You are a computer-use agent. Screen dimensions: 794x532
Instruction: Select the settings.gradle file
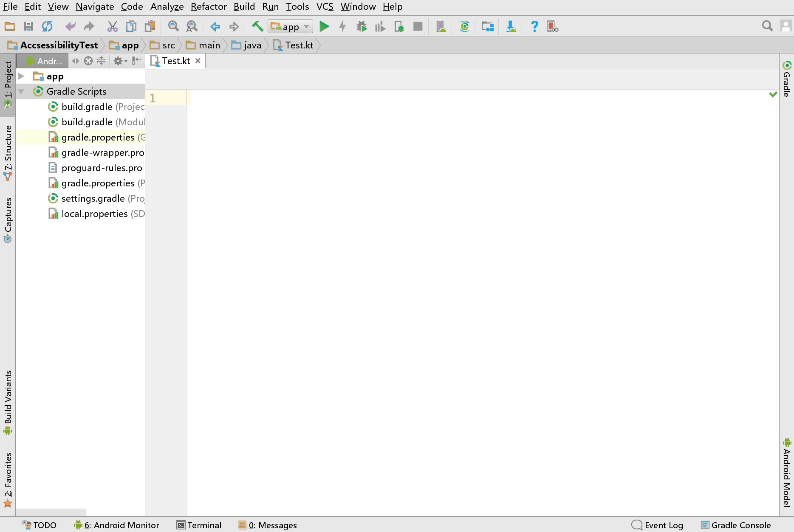coord(81,199)
